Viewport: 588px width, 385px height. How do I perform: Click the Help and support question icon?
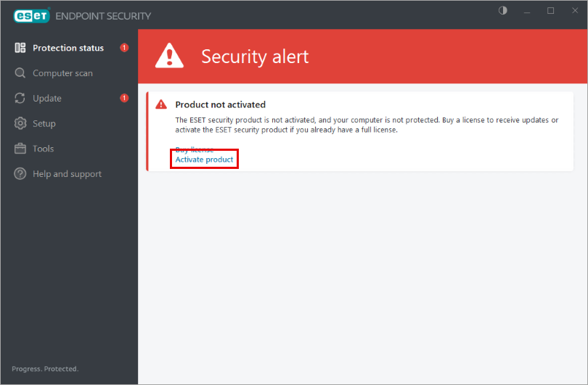pyautogui.click(x=20, y=174)
